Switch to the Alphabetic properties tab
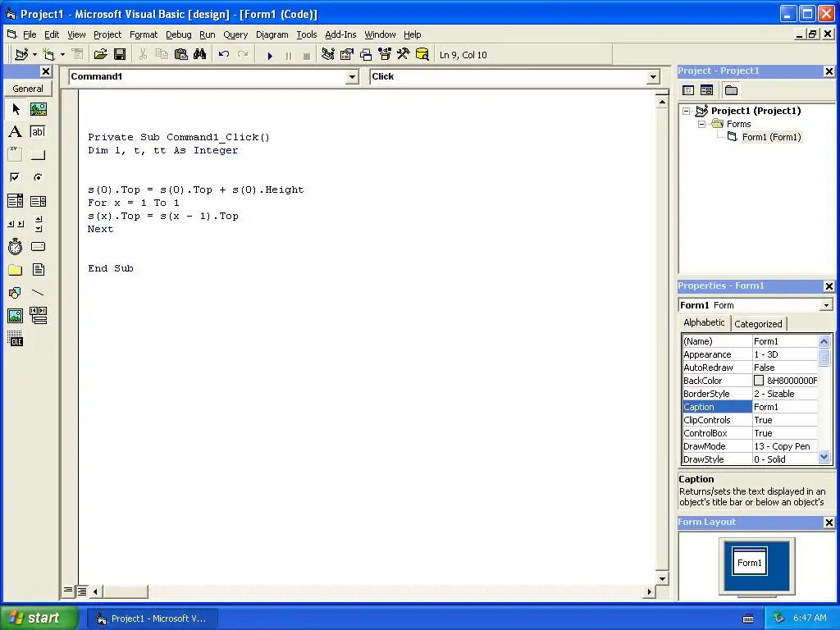Image resolution: width=840 pixels, height=630 pixels. coord(704,322)
